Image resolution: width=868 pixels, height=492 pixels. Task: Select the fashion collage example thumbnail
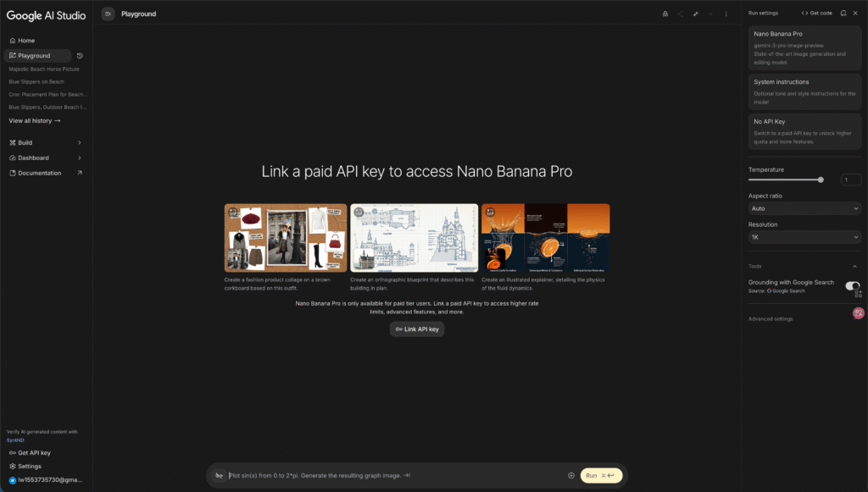pyautogui.click(x=286, y=238)
